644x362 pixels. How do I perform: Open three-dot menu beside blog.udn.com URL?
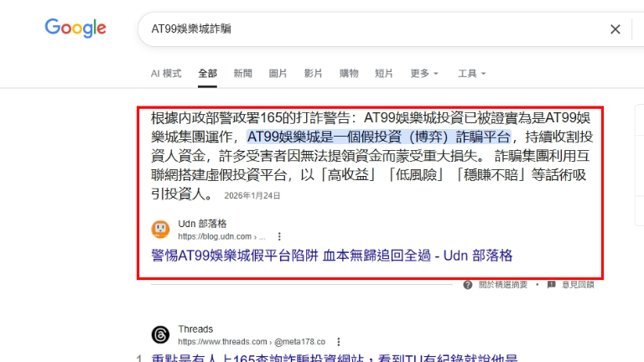(279, 236)
